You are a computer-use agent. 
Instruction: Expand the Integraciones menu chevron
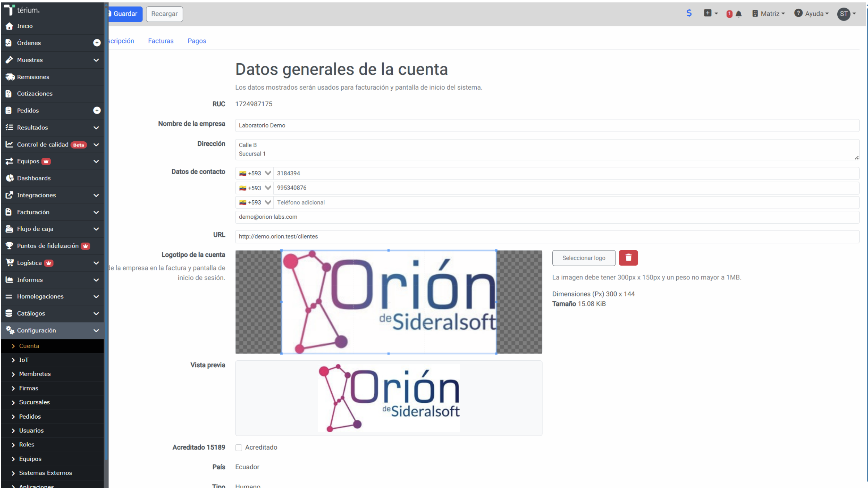click(96, 195)
